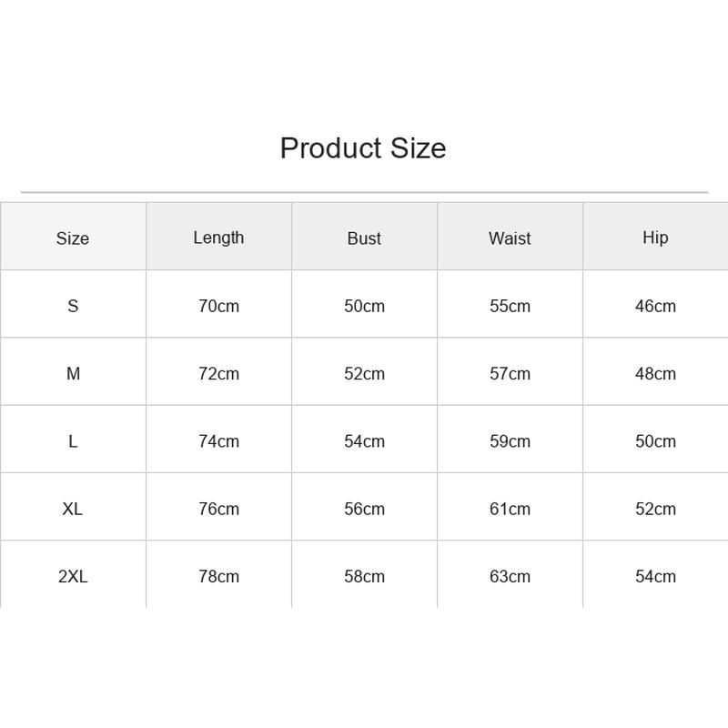This screenshot has height=728, width=728.
Task: Select the Bust column header
Action: pyautogui.click(x=364, y=238)
